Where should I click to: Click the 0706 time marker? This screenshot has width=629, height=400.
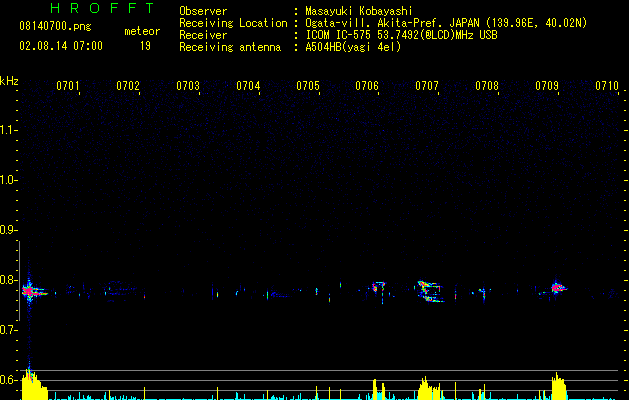[x=367, y=86]
